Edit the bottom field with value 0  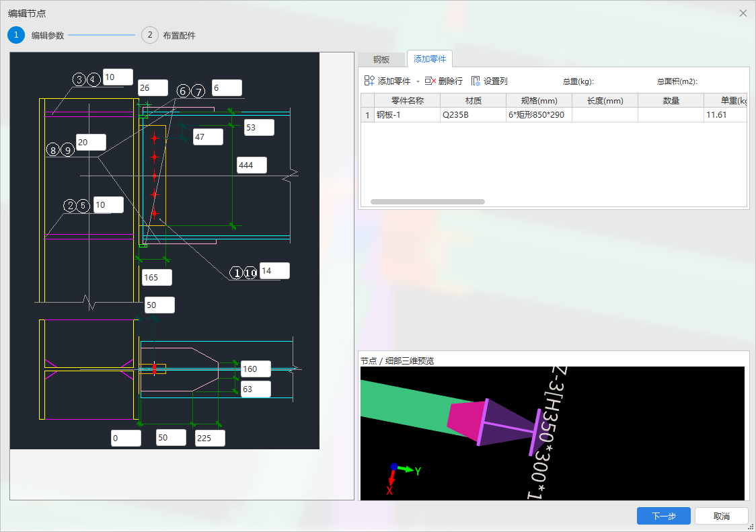tap(126, 438)
